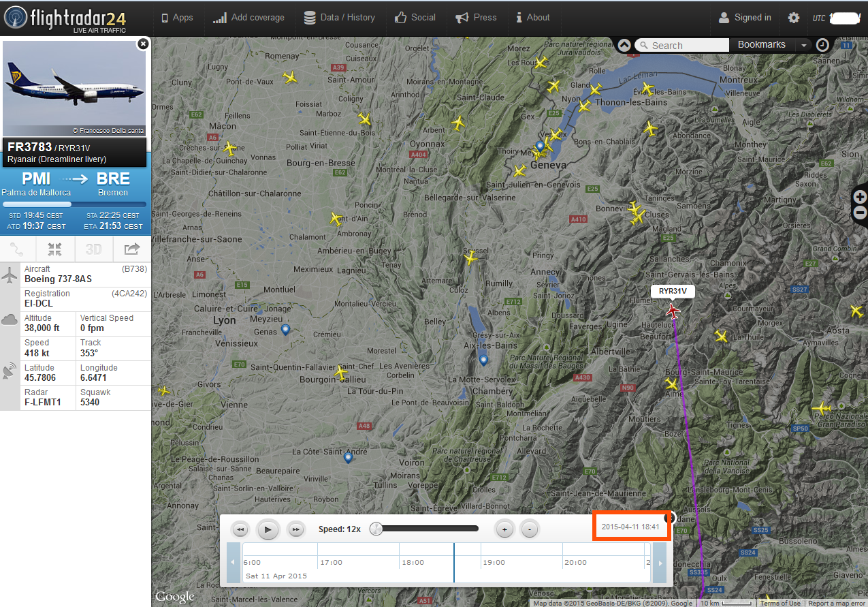Open settings with the gear icon
868x607 pixels.
pos(793,18)
